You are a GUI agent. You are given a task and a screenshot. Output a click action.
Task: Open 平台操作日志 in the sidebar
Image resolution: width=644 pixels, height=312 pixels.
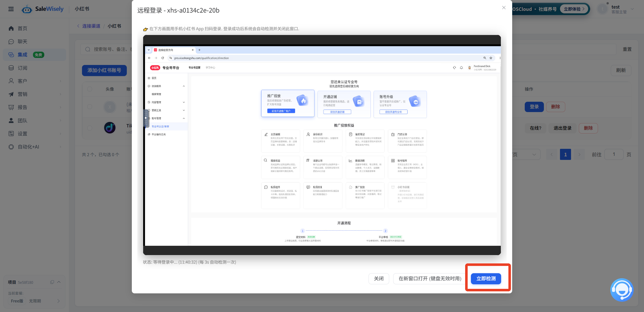point(159,134)
